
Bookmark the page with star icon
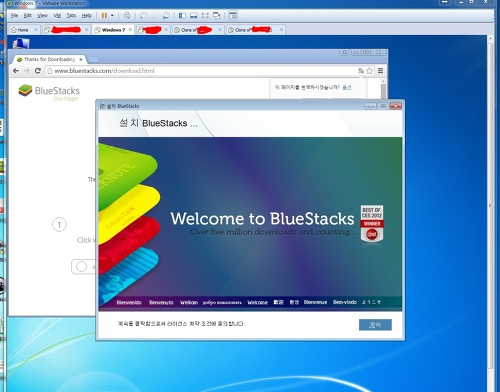pos(369,71)
